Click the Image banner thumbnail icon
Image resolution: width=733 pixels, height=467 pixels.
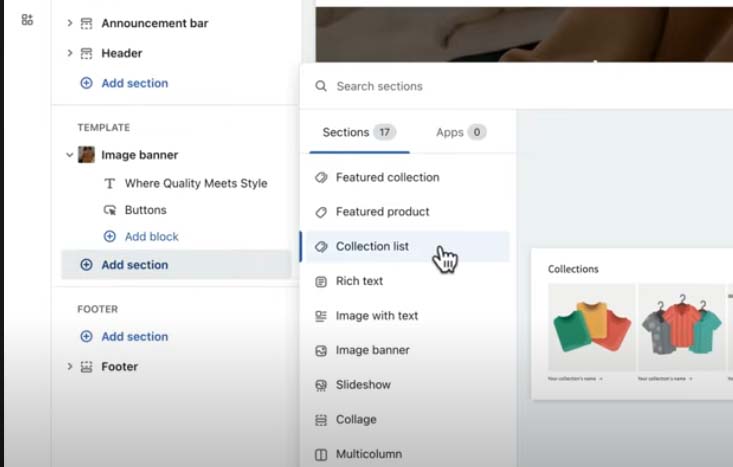pyautogui.click(x=87, y=155)
